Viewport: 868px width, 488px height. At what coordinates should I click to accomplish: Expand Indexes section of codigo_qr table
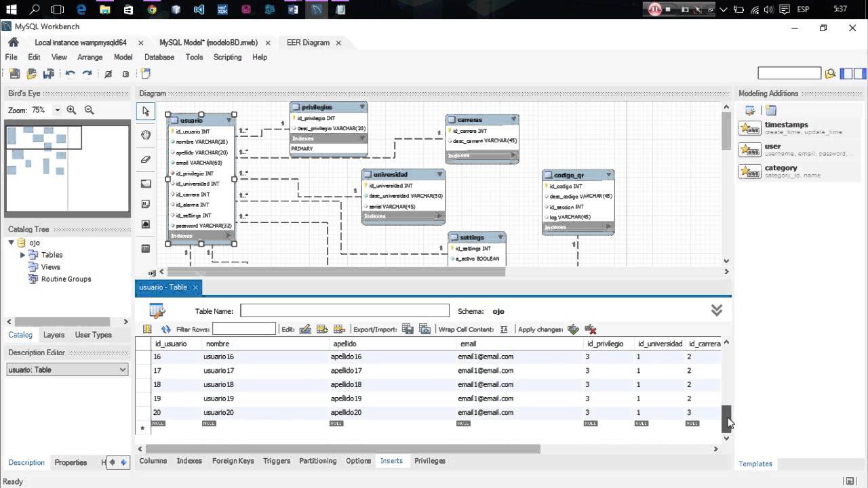pos(609,228)
